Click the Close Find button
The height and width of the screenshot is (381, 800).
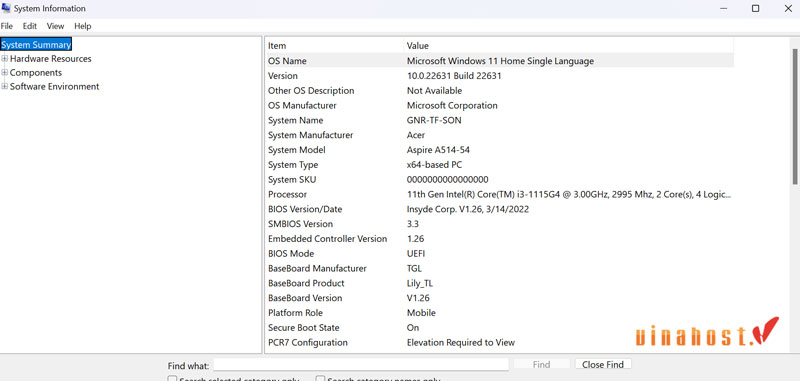point(603,364)
